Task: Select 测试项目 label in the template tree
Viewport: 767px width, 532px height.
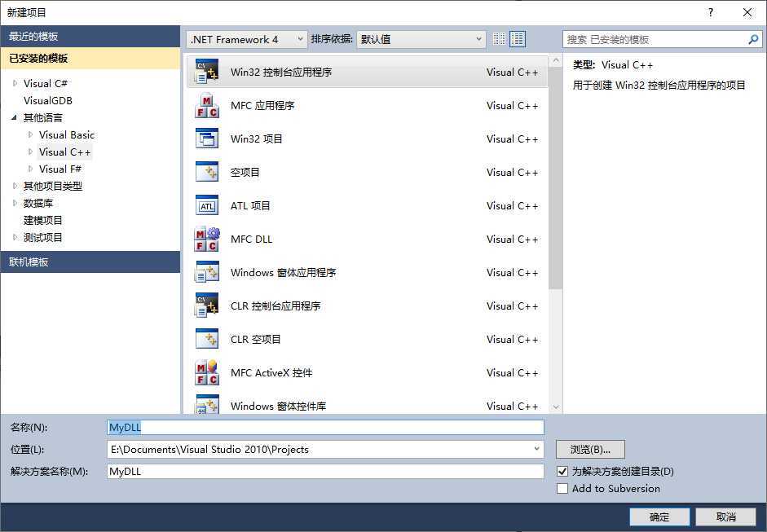Action: [x=43, y=238]
